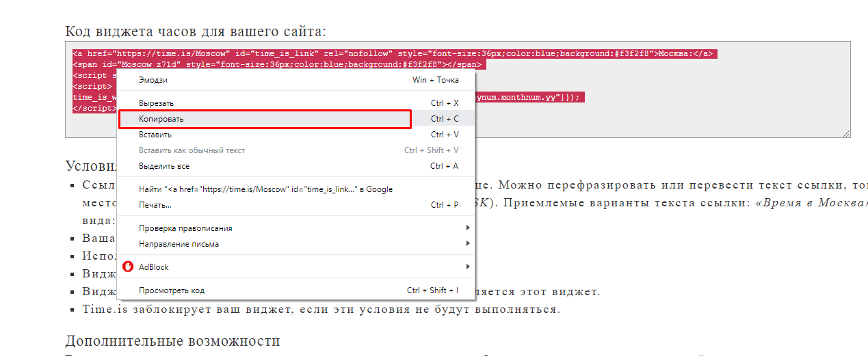This screenshot has width=868, height=356.
Task: Choose Выделить все from the menu
Action: click(164, 166)
